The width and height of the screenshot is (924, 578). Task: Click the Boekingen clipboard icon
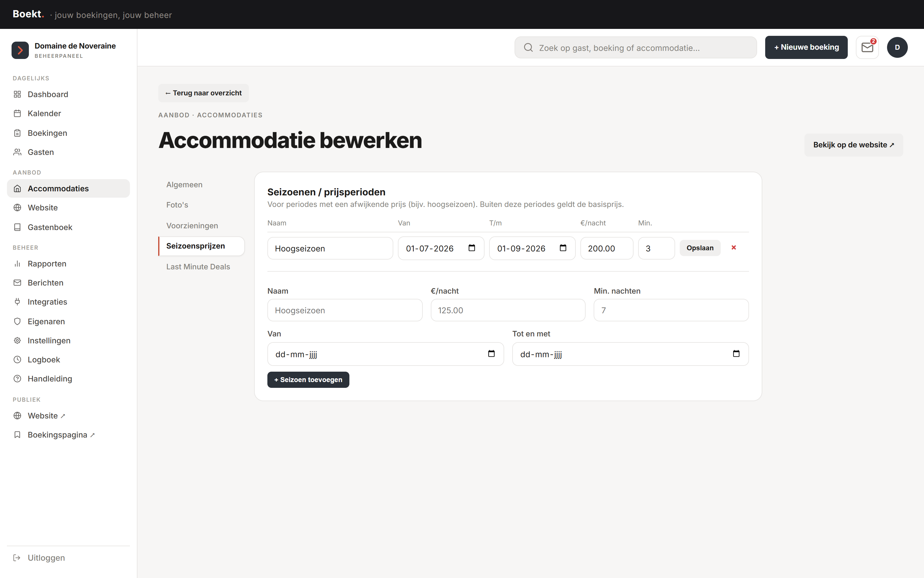click(17, 133)
